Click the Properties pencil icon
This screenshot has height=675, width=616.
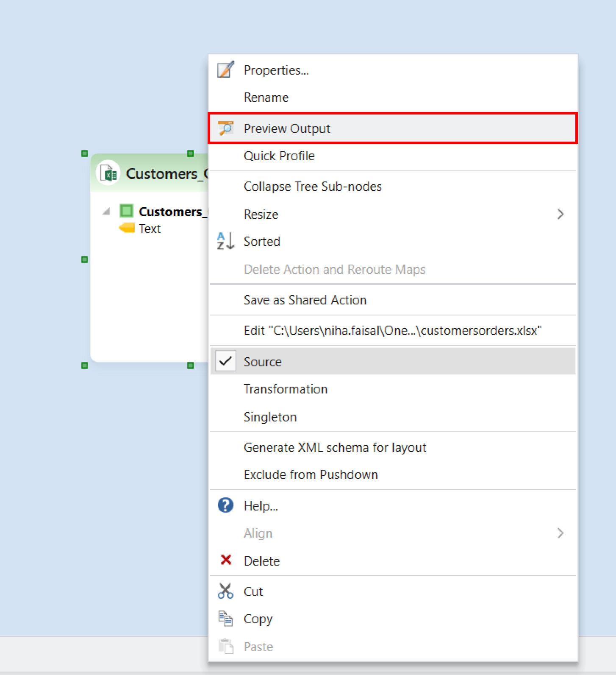pyautogui.click(x=225, y=70)
